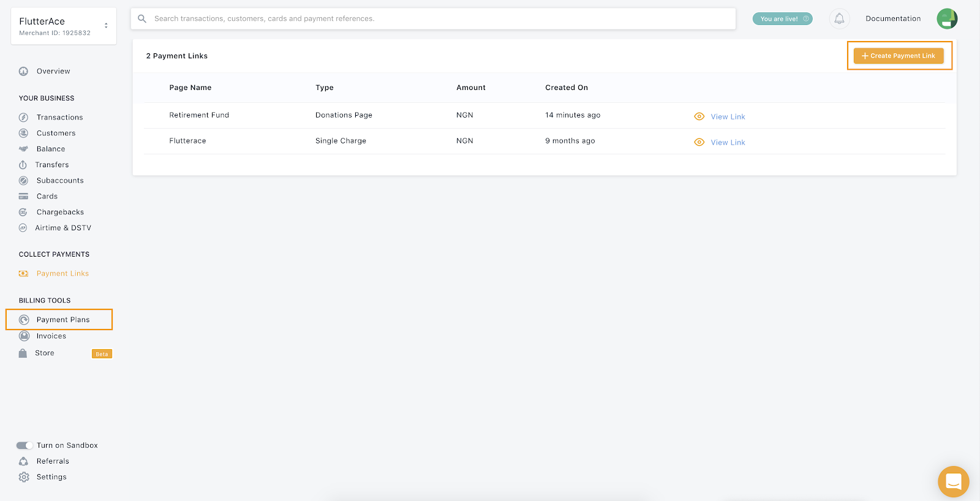Click the Payment Plans icon
This screenshot has height=501, width=980.
coord(24,320)
